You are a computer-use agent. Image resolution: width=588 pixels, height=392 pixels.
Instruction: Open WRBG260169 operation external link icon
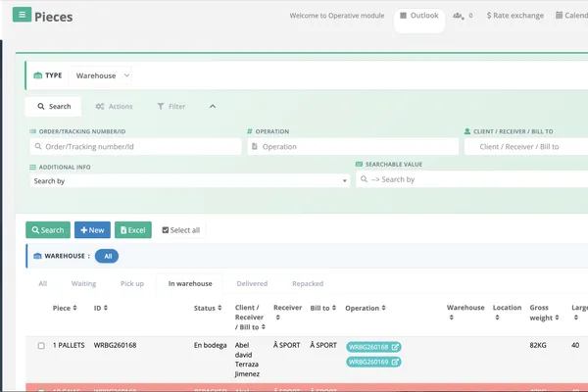(395, 362)
